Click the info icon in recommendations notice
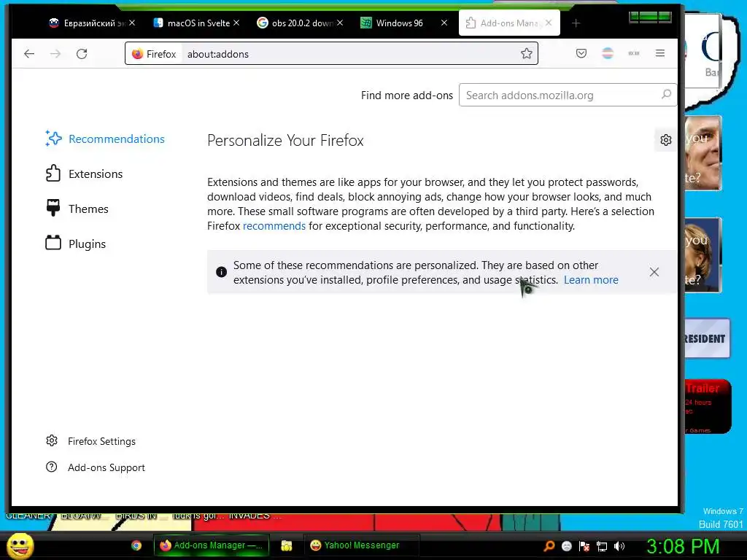The width and height of the screenshot is (747, 560). pos(221,272)
